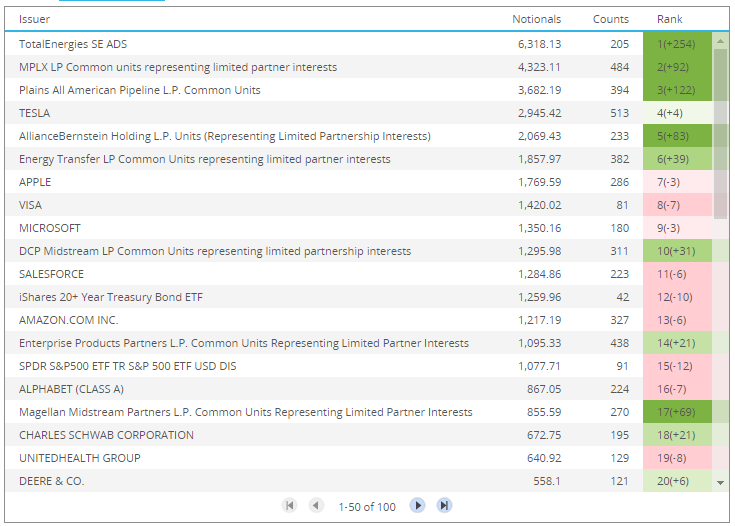Click the scrollbar down arrow
735x526 pixels.
coord(720,483)
